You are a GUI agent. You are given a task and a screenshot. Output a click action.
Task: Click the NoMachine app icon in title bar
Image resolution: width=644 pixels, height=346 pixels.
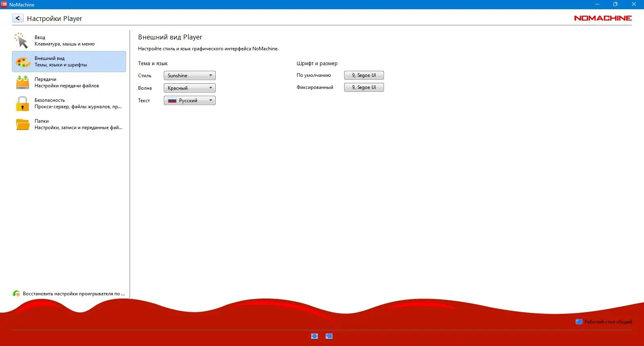4,4
